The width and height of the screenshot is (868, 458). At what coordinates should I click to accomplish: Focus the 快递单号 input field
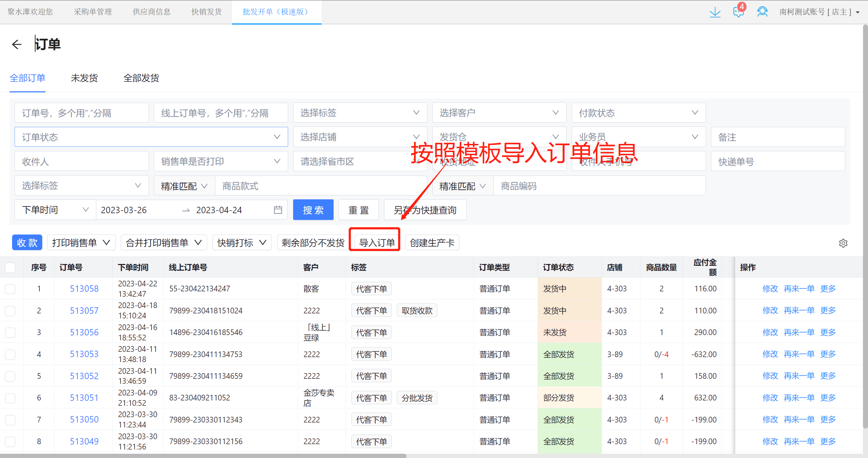pos(778,161)
